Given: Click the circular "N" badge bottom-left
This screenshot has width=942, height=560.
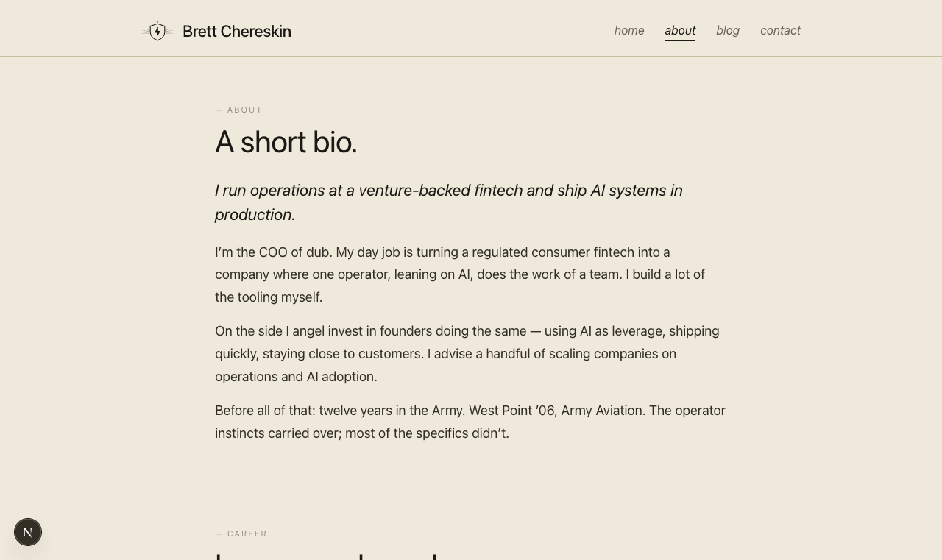Looking at the screenshot, I should point(28,531).
